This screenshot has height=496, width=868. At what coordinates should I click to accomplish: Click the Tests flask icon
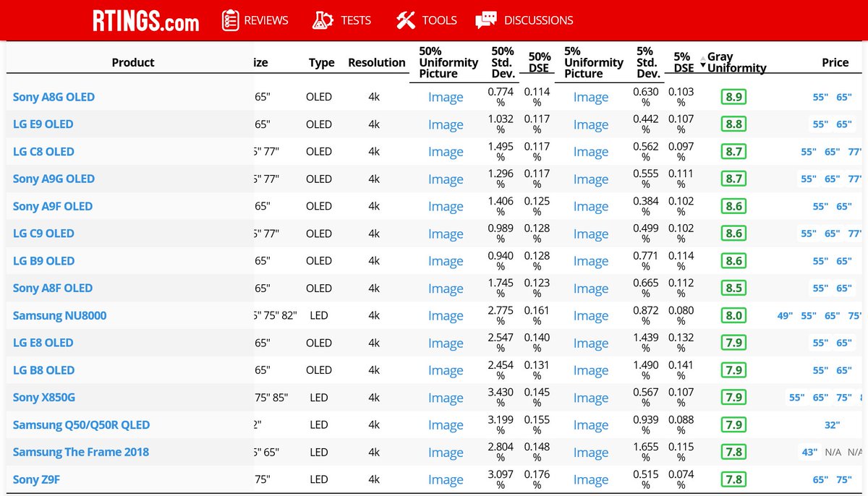[323, 20]
